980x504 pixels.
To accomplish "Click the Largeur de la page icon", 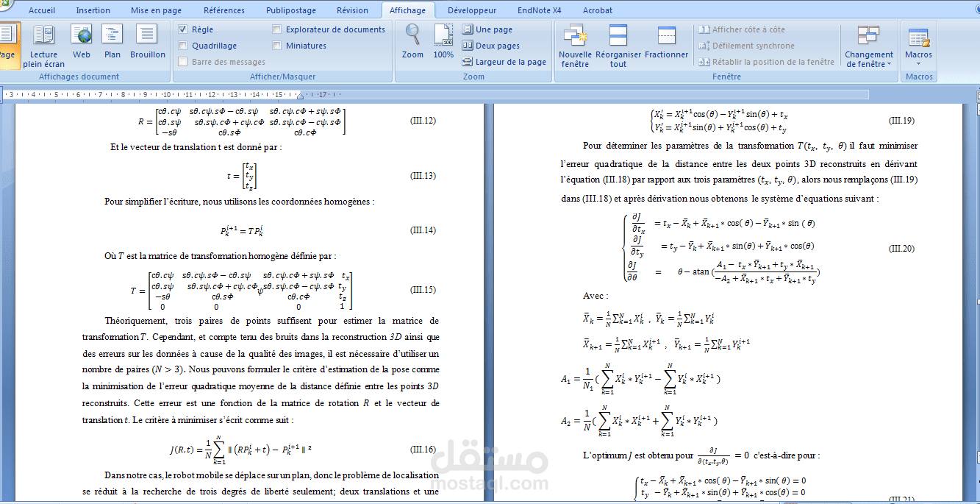I will coord(468,62).
